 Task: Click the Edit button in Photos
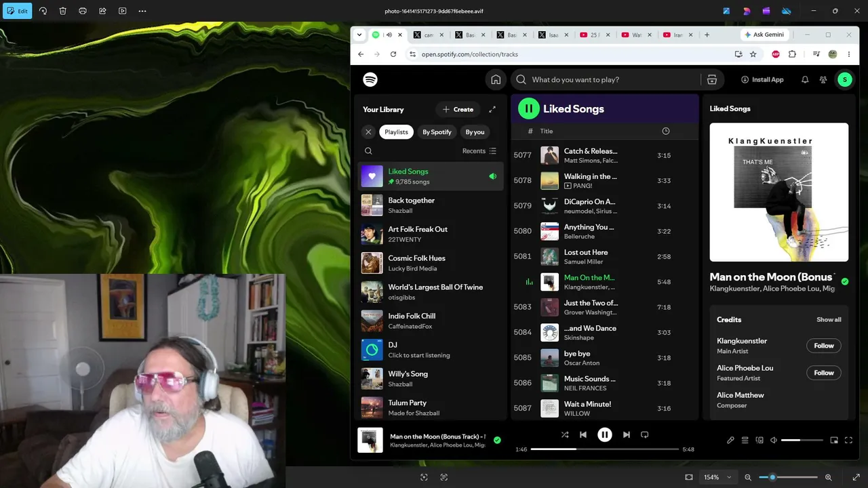coord(17,11)
